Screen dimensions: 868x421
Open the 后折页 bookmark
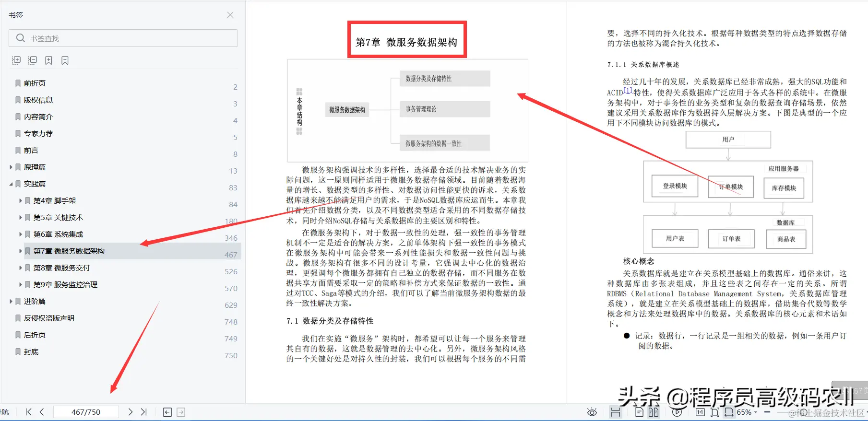coord(35,335)
